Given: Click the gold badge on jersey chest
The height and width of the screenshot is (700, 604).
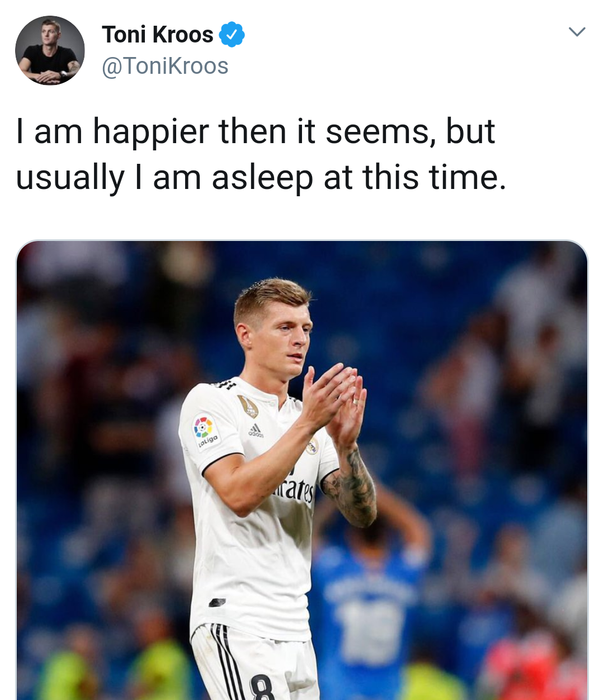Looking at the screenshot, I should pyautogui.click(x=247, y=406).
